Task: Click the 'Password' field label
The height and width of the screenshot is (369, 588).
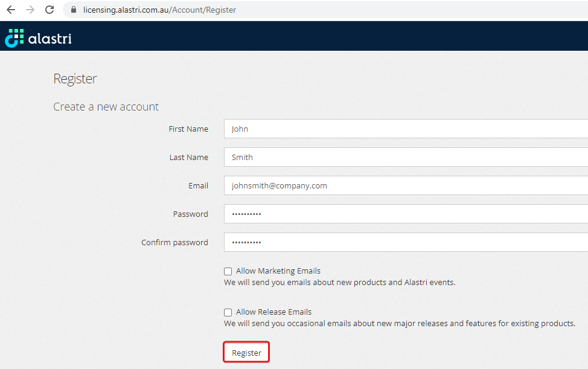Action: 191,214
